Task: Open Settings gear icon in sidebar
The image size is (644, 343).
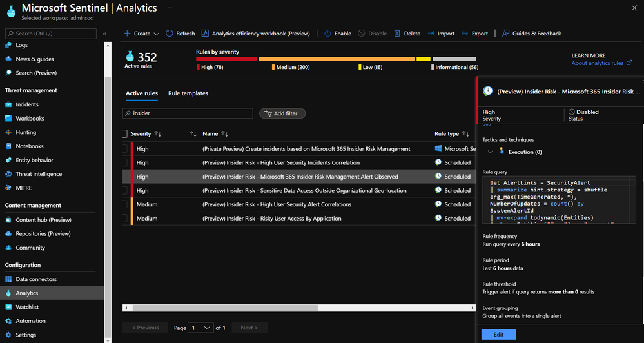Action: pos(8,335)
